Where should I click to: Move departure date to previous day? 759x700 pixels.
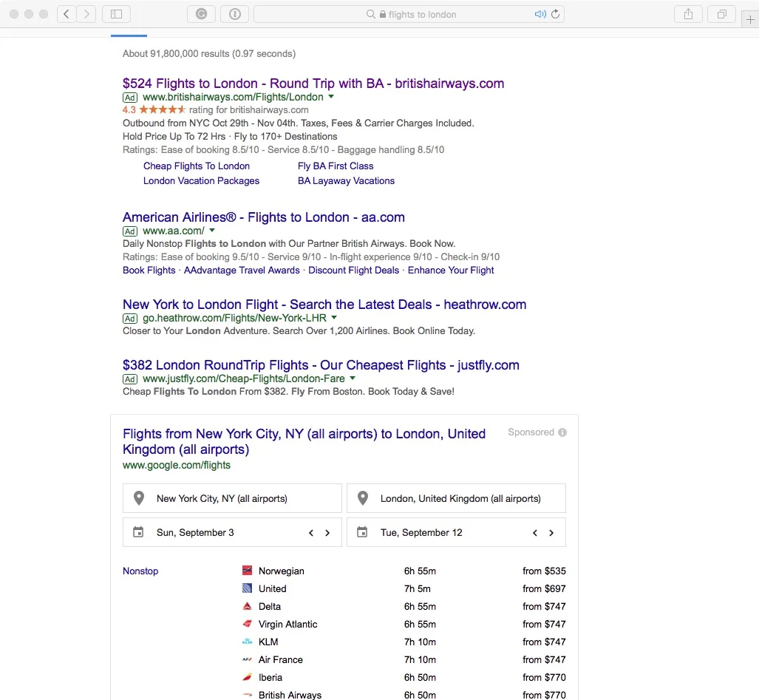click(311, 532)
